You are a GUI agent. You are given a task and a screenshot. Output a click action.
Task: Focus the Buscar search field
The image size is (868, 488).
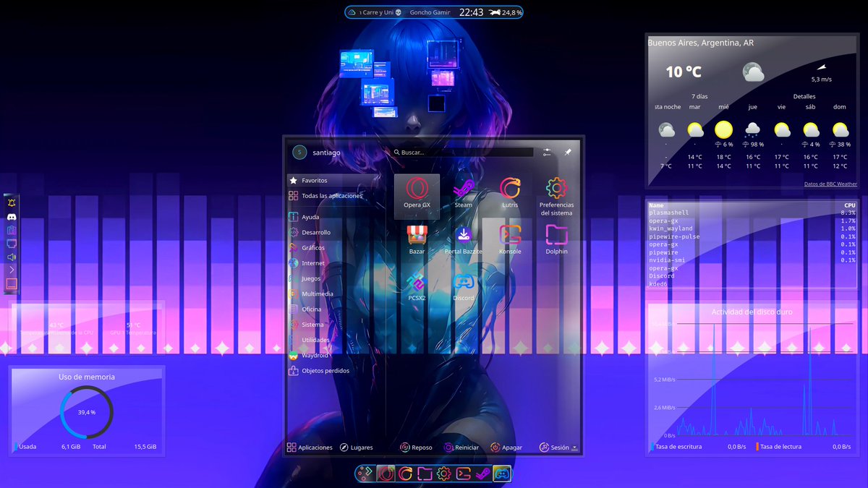pyautogui.click(x=464, y=153)
